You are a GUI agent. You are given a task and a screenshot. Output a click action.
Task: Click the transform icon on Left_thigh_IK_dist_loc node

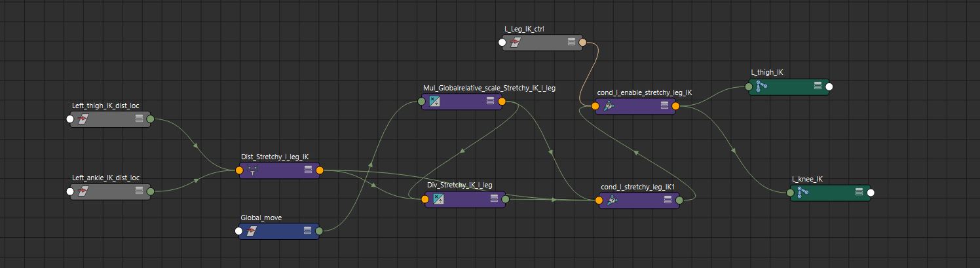(83, 119)
